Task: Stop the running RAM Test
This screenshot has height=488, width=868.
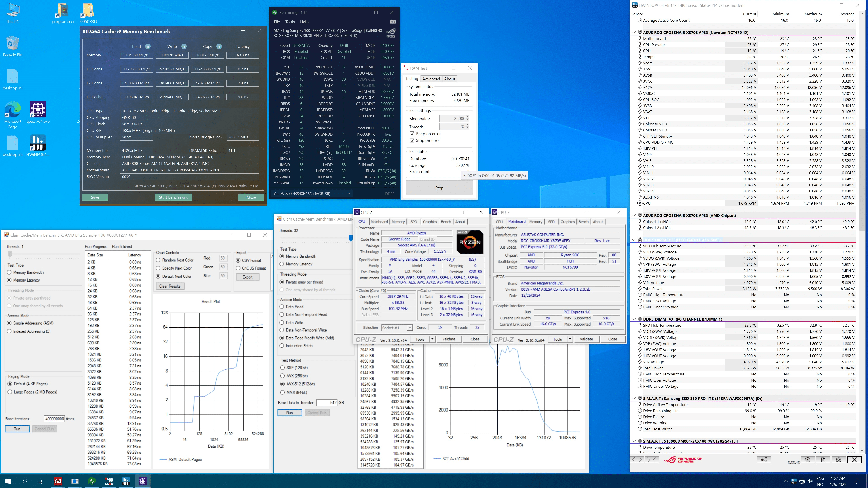Action: click(x=439, y=188)
